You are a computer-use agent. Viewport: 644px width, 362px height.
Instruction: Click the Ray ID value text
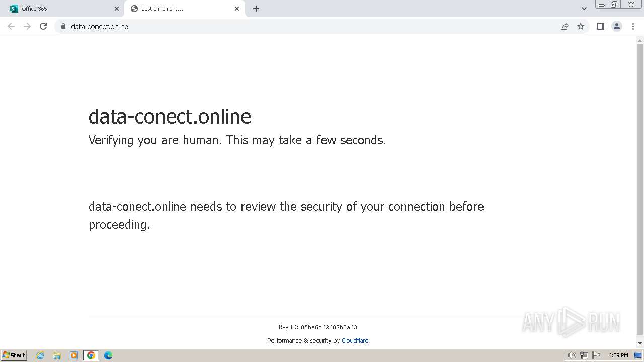point(329,327)
